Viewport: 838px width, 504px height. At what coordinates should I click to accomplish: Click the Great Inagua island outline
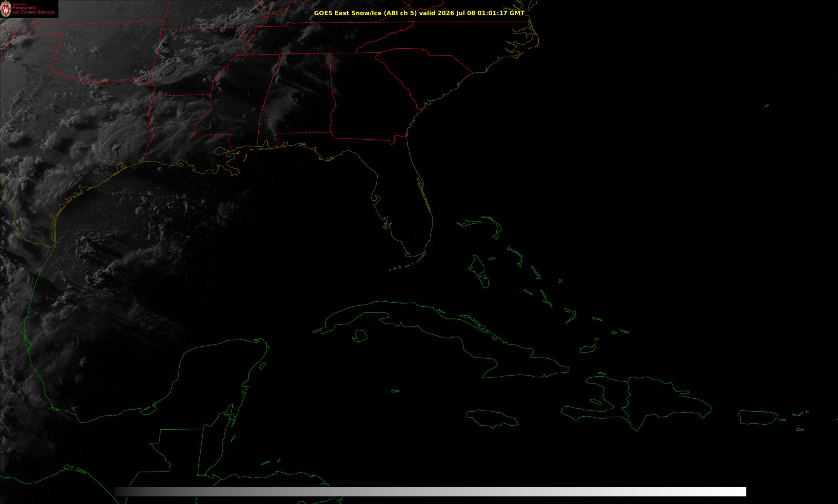tap(588, 348)
